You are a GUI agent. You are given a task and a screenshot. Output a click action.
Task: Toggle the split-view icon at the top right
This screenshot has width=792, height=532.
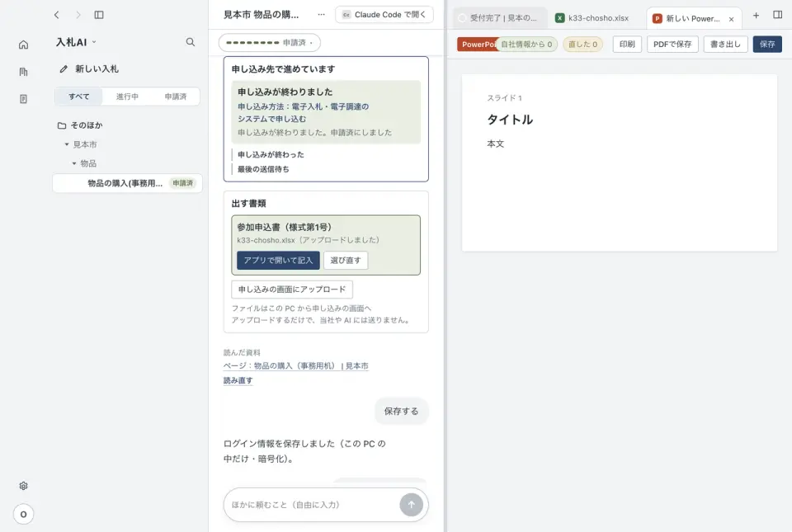778,15
